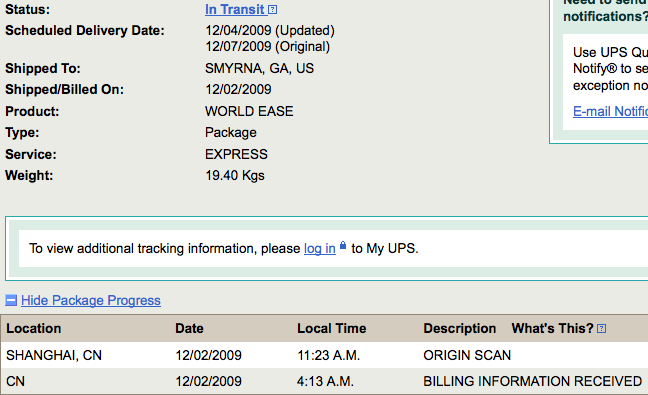The width and height of the screenshot is (648, 395).
Task: Open the log in link for My UPS
Action: (320, 248)
